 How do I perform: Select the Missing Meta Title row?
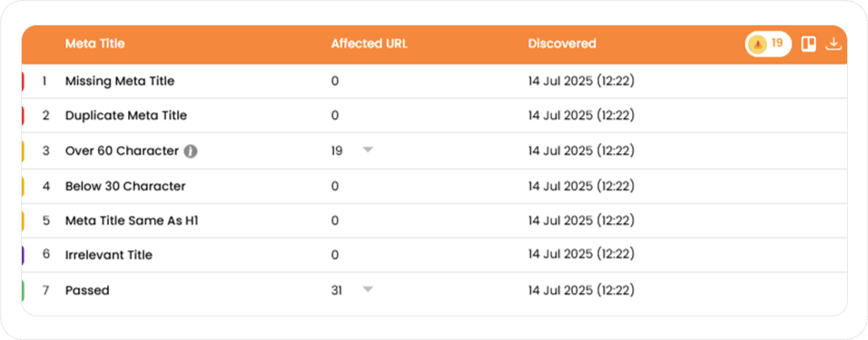[x=434, y=82]
